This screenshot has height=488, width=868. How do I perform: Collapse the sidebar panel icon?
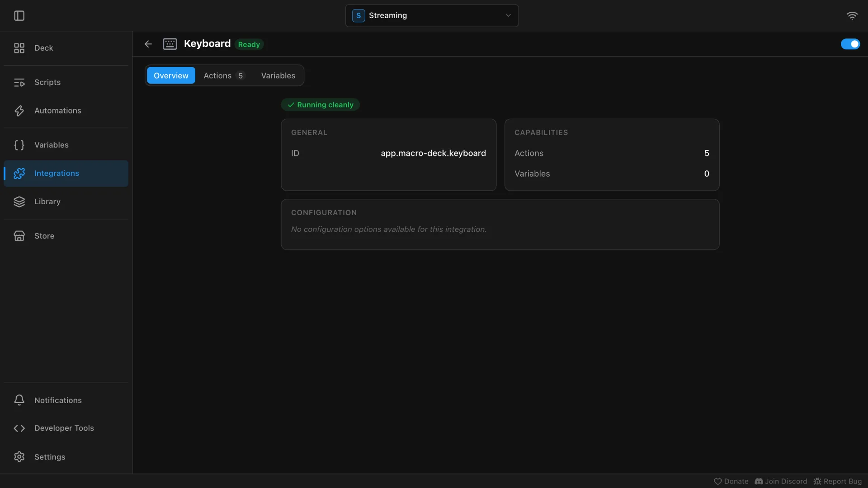coord(19,16)
